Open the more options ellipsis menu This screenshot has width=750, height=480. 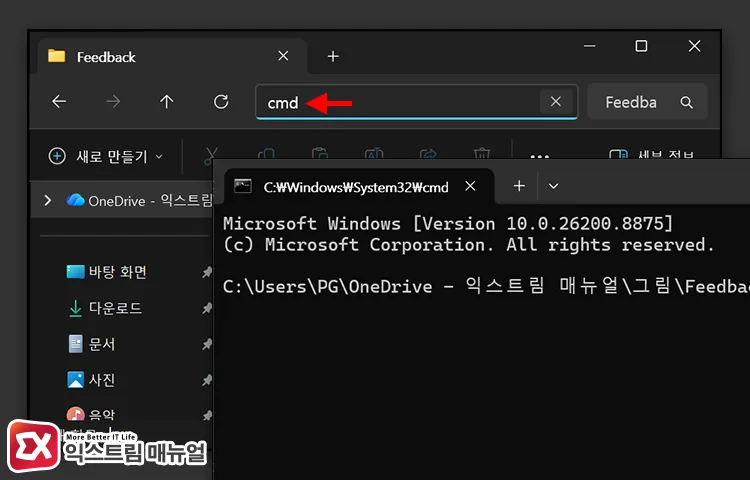point(540,156)
